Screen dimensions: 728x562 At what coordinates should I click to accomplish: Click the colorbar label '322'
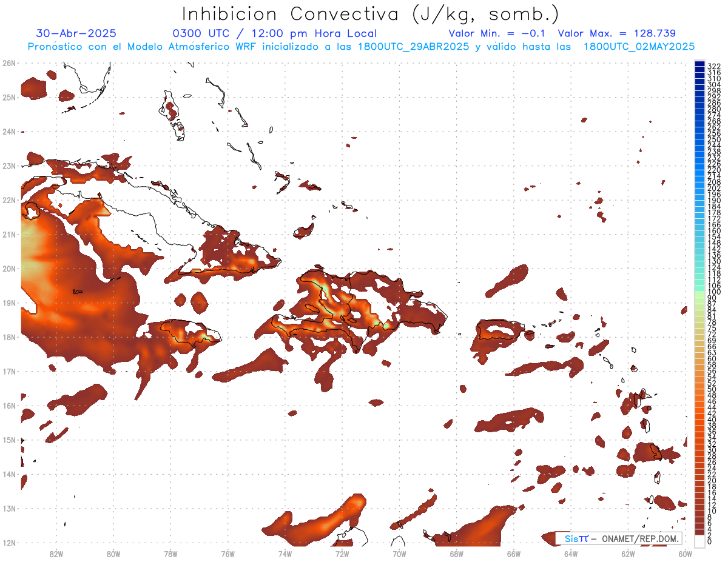[x=714, y=66]
